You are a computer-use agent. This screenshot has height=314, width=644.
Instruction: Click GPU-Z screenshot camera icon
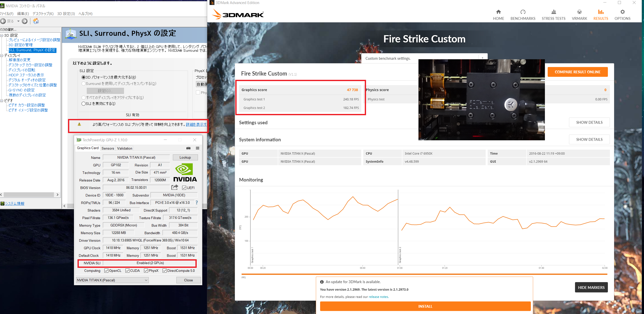(x=188, y=148)
